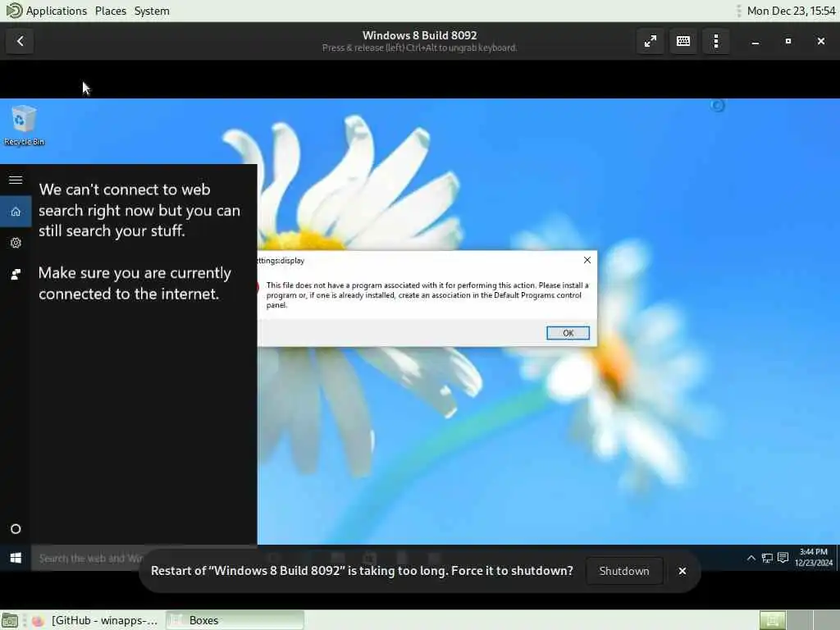The image size is (840, 630).
Task: Open the System menu
Action: 152,11
